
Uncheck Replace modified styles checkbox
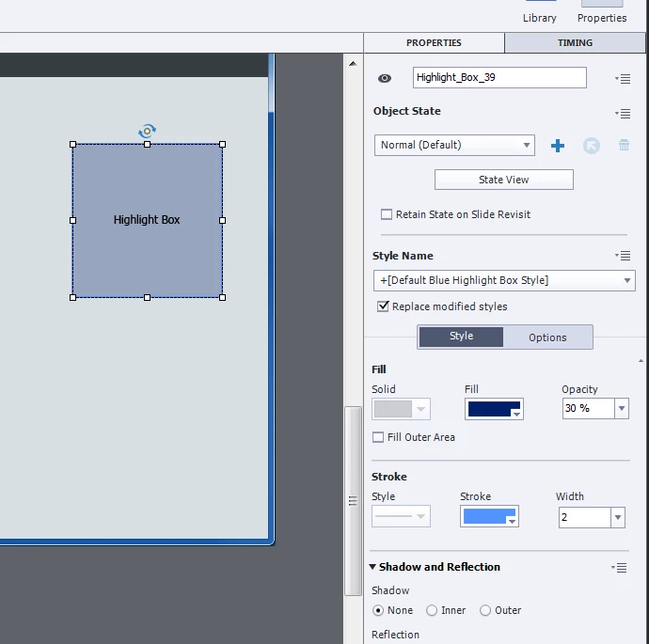tap(383, 306)
